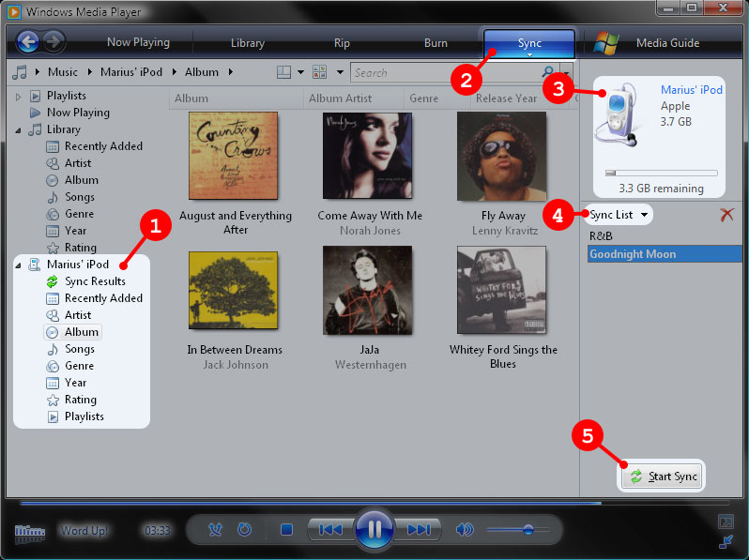This screenshot has width=749, height=560.
Task: Click the search magnifier icon
Action: pyautogui.click(x=548, y=72)
